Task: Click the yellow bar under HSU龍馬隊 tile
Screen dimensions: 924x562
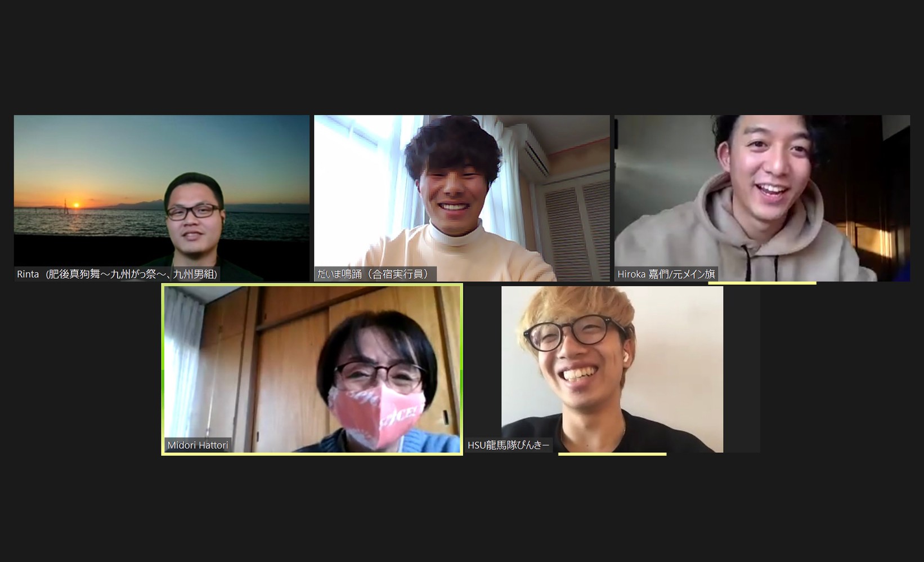Action: pyautogui.click(x=612, y=454)
